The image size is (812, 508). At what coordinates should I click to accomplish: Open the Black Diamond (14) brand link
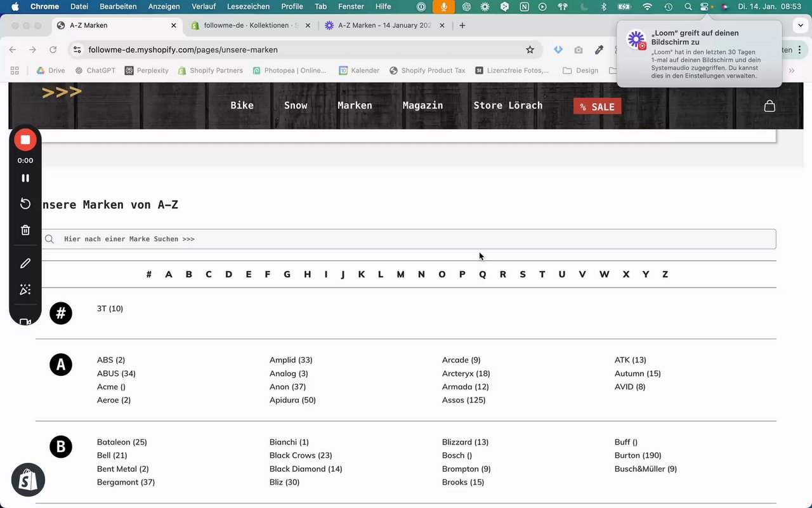click(x=306, y=469)
